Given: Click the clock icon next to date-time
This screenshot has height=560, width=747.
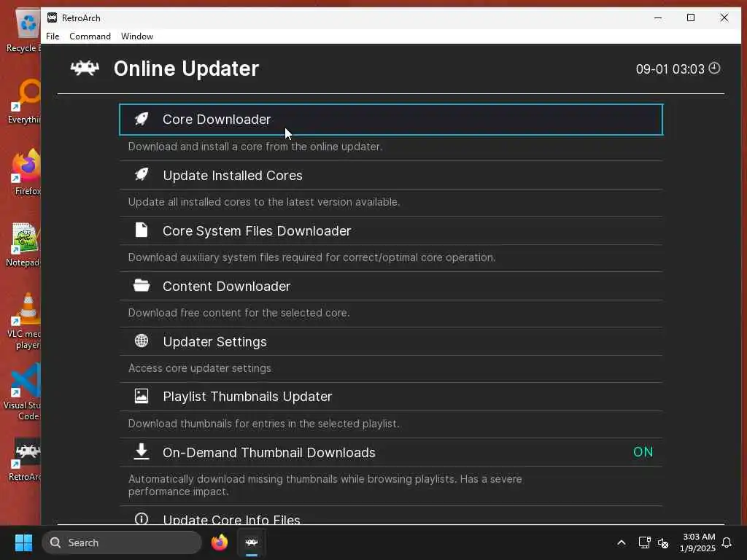Looking at the screenshot, I should tap(714, 68).
